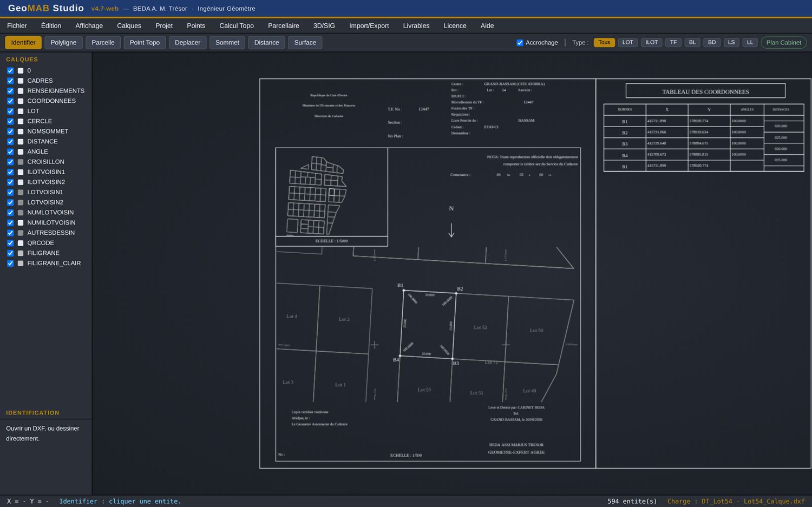812x507 pixels.
Task: Click the Lot 2 label
Action: (344, 319)
